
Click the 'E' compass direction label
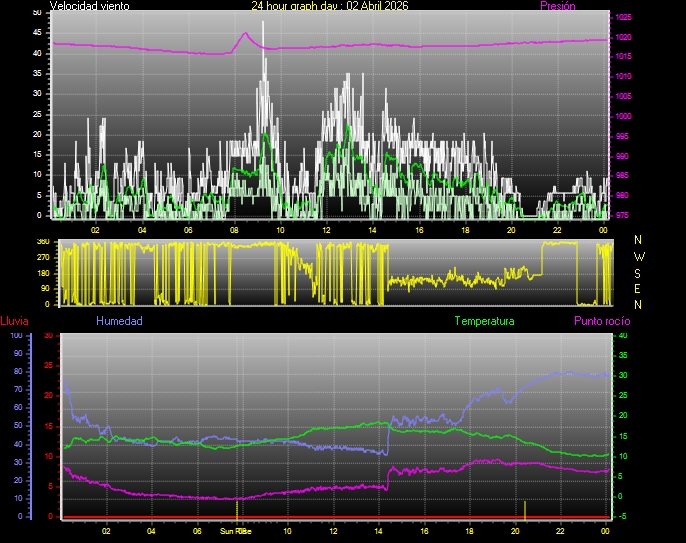(638, 289)
